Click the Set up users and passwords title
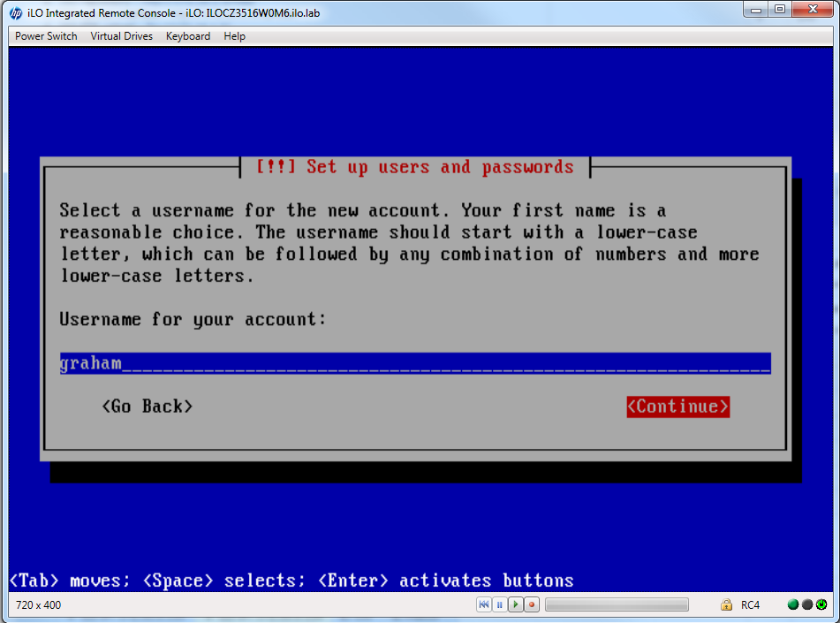The height and width of the screenshot is (623, 840). pyautogui.click(x=414, y=167)
